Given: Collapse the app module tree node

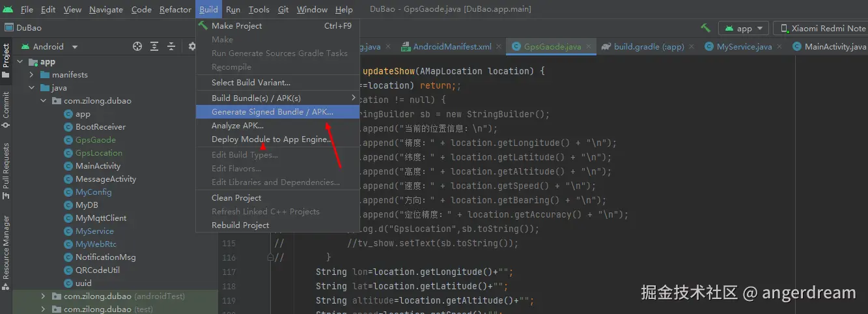Looking at the screenshot, I should point(20,62).
